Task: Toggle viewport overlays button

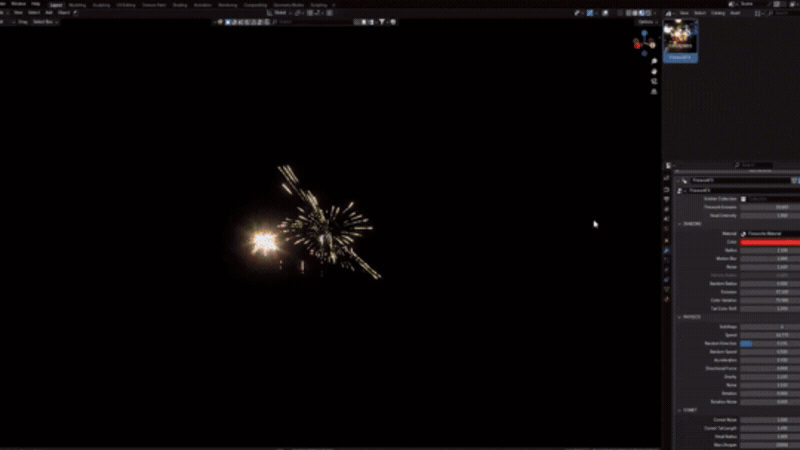Action: pos(605,13)
